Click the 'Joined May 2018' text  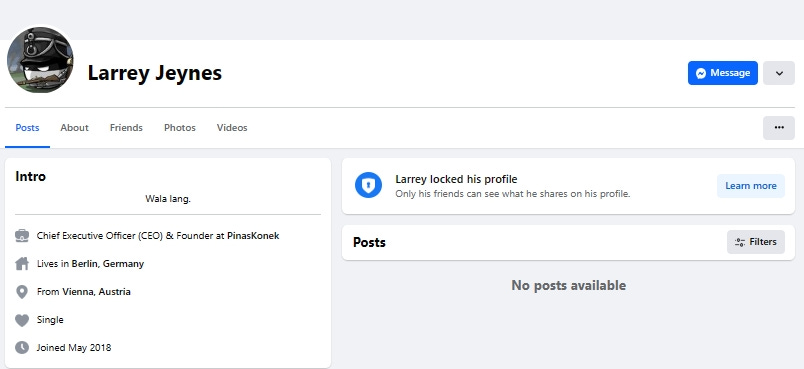coord(74,347)
